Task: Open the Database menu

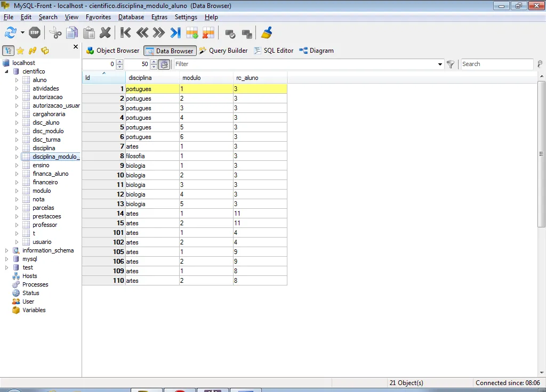Action: click(x=131, y=17)
